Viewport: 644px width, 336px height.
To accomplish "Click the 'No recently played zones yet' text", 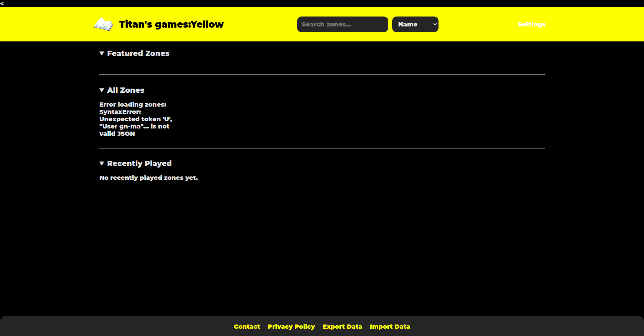I will tap(148, 178).
